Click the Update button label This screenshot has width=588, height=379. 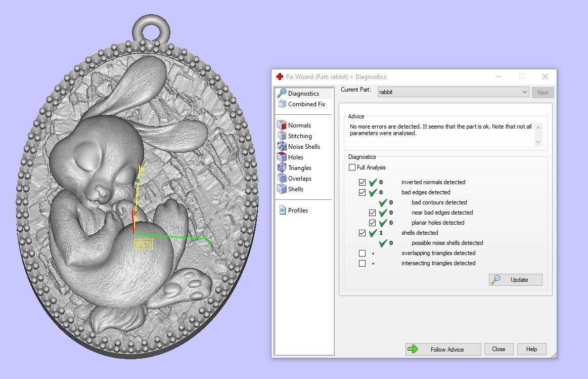coord(519,280)
